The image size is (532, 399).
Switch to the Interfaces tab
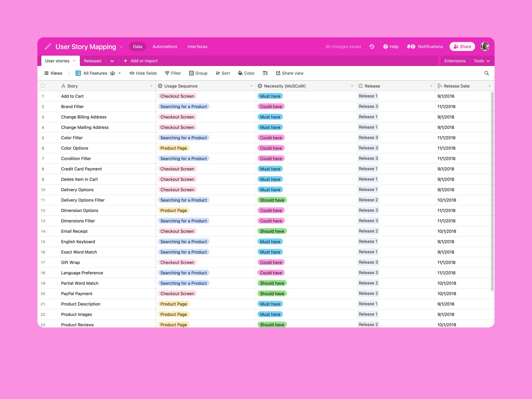coord(197,47)
